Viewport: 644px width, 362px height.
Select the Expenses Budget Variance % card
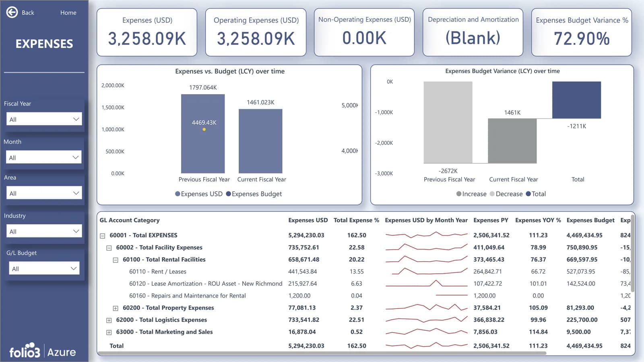click(582, 32)
